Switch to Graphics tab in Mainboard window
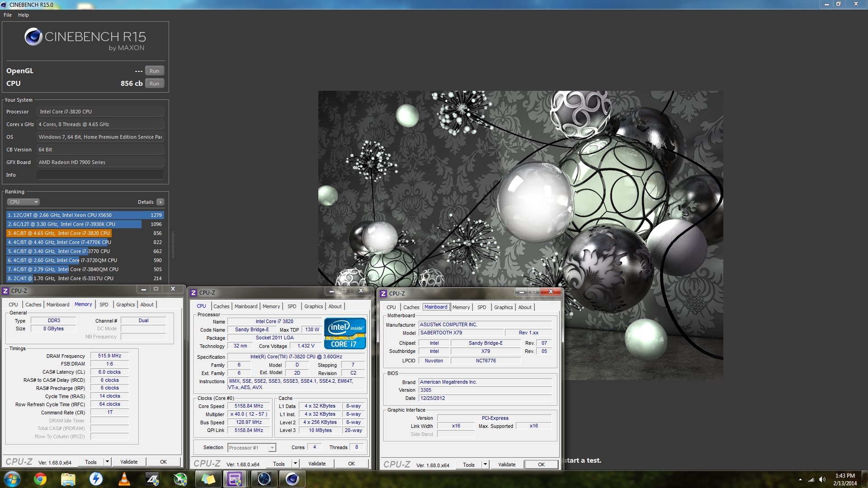 coord(504,307)
